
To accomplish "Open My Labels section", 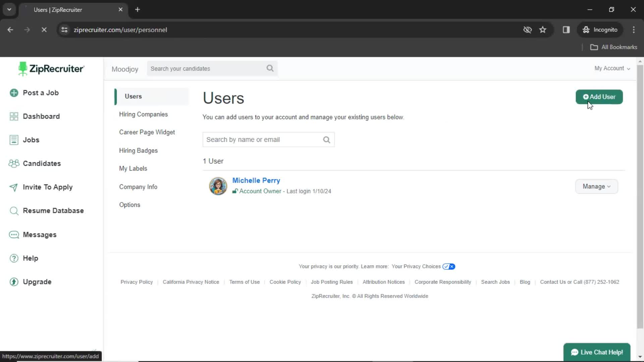I will [x=133, y=169].
